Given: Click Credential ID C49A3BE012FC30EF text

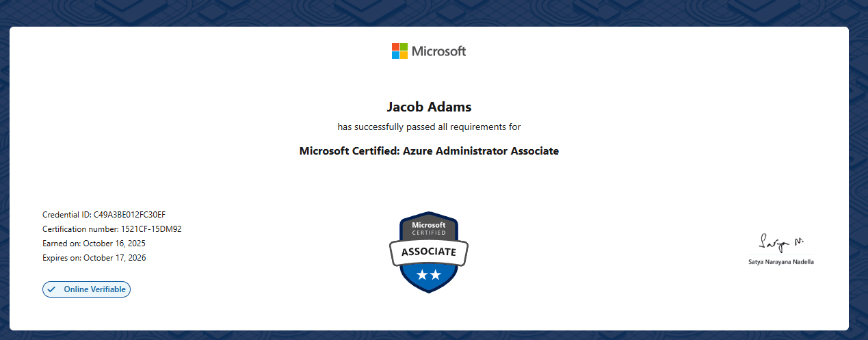Looking at the screenshot, I should tap(104, 214).
